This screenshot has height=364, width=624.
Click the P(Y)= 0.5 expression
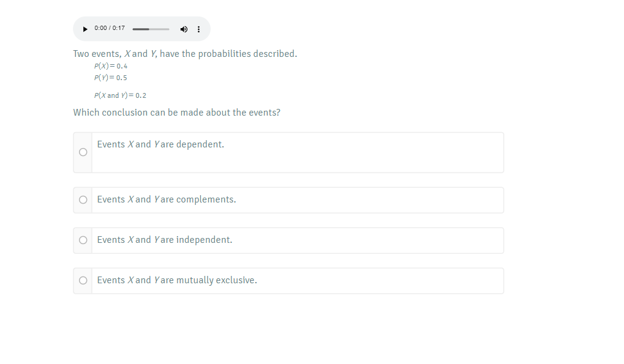(111, 78)
